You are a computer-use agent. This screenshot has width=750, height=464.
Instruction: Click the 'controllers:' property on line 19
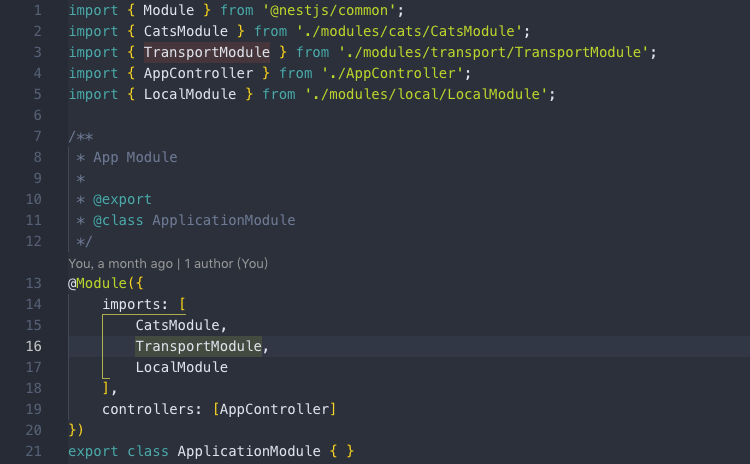tap(152, 409)
